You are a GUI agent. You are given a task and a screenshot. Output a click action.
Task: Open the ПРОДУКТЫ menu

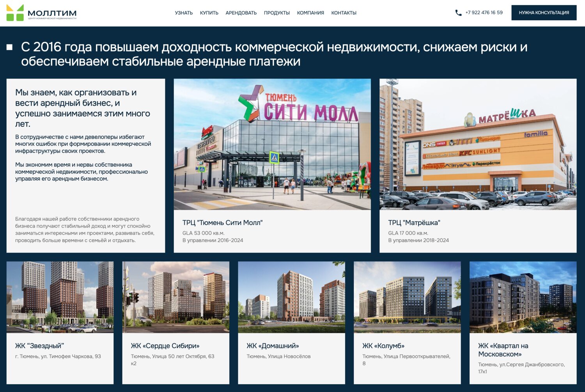277,13
